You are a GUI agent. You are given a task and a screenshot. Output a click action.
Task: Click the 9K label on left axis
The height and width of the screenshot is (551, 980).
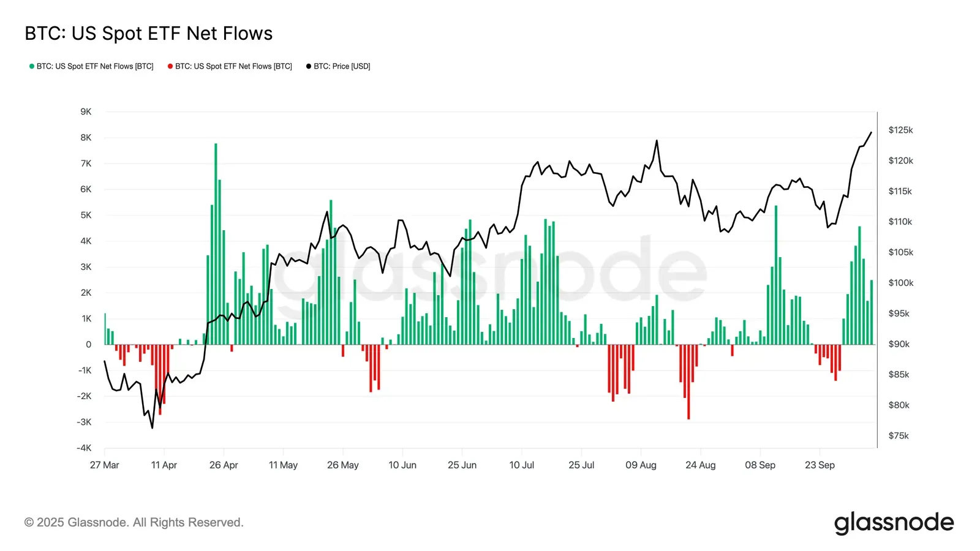pos(86,111)
